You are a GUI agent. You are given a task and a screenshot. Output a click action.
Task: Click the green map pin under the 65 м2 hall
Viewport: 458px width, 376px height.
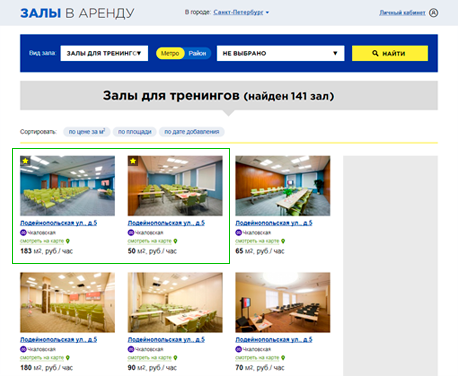pyautogui.click(x=283, y=241)
